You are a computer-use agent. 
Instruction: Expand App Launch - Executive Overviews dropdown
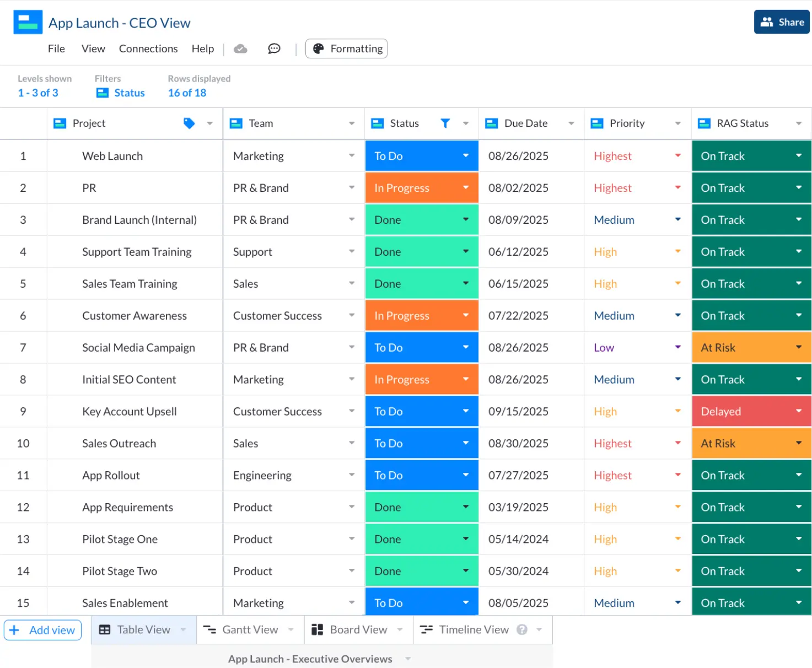[408, 659]
